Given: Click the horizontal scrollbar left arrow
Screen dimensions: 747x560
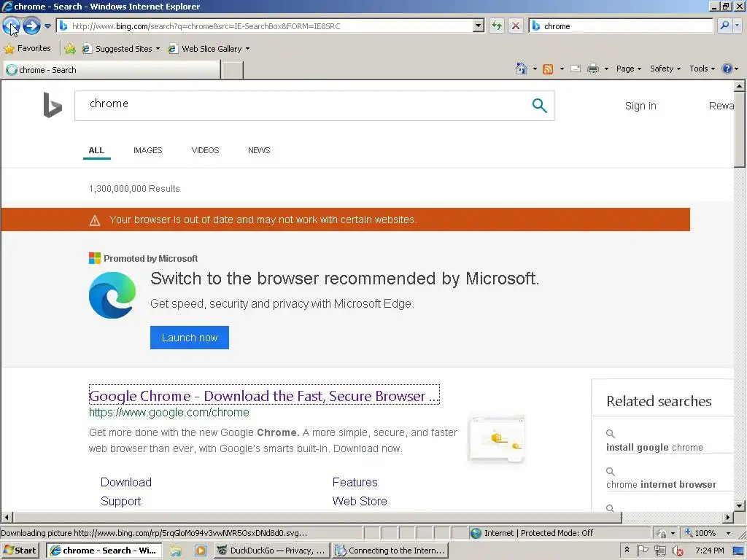Looking at the screenshot, I should click(6, 517).
